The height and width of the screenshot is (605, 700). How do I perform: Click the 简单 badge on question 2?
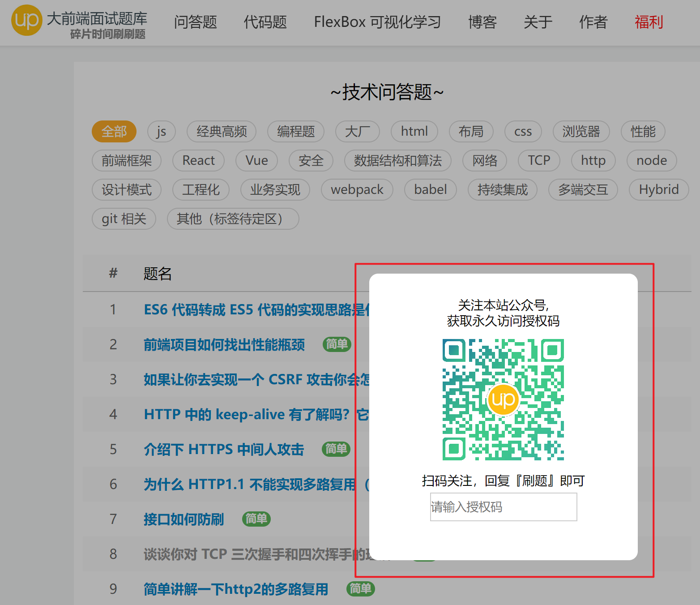(337, 344)
